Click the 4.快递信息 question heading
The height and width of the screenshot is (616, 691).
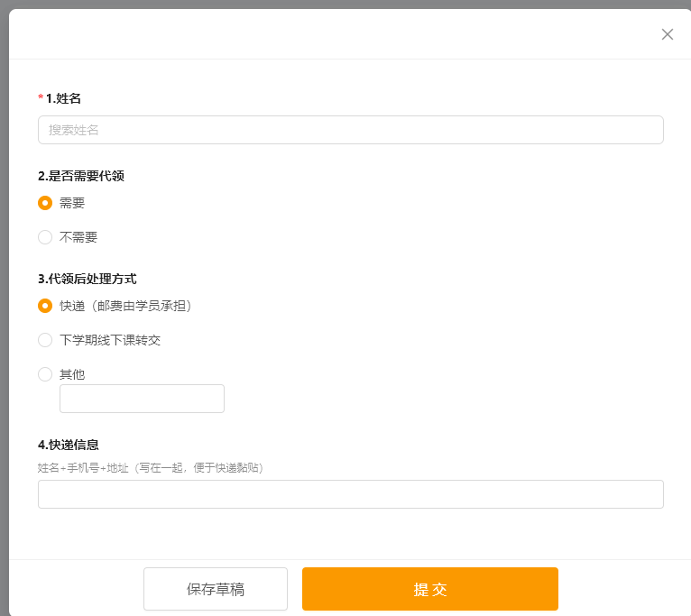[69, 445]
